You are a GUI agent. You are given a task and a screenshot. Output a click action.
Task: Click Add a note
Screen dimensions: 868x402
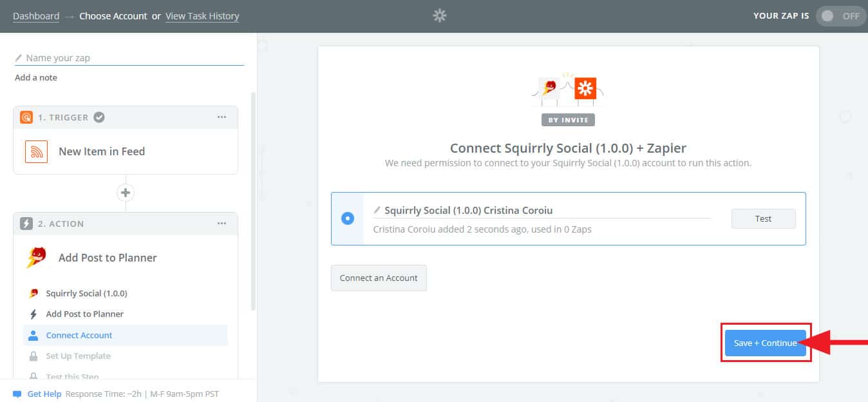36,77
